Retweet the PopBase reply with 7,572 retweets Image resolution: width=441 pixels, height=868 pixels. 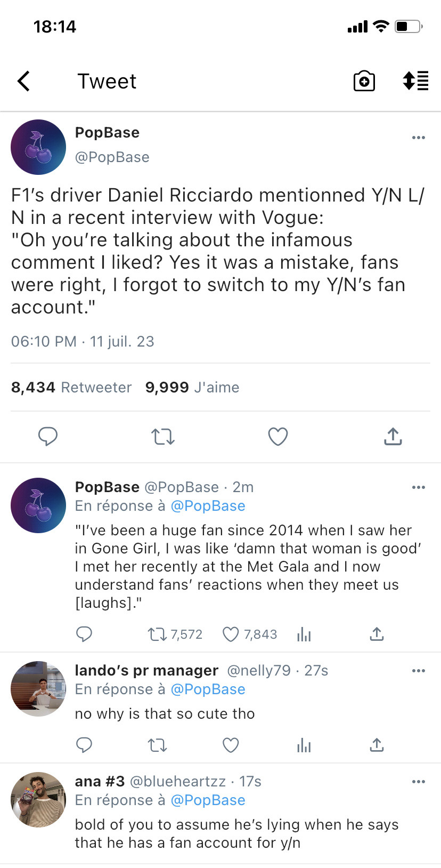pos(158,634)
